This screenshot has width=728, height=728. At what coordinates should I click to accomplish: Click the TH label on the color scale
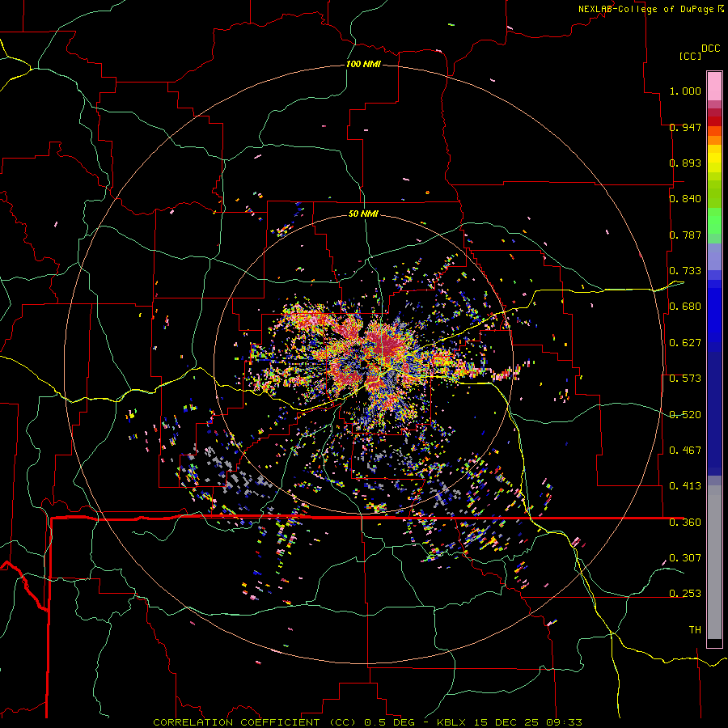coord(695,630)
